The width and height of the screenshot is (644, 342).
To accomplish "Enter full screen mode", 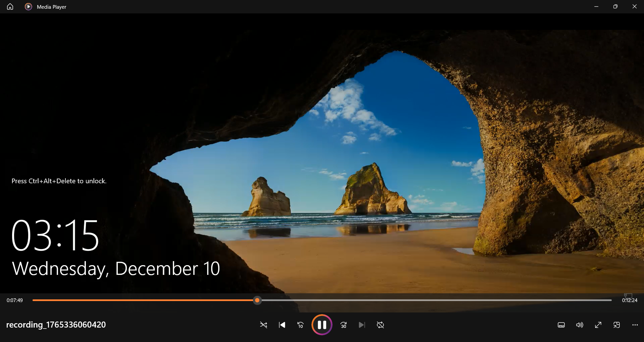I will coord(598,325).
